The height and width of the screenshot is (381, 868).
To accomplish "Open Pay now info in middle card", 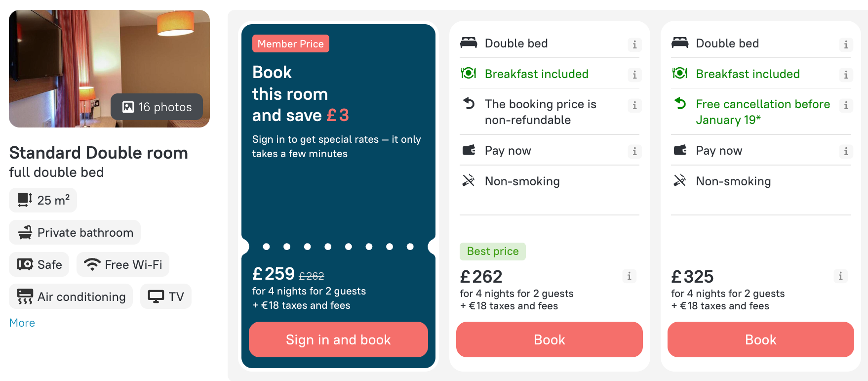I will (x=634, y=151).
